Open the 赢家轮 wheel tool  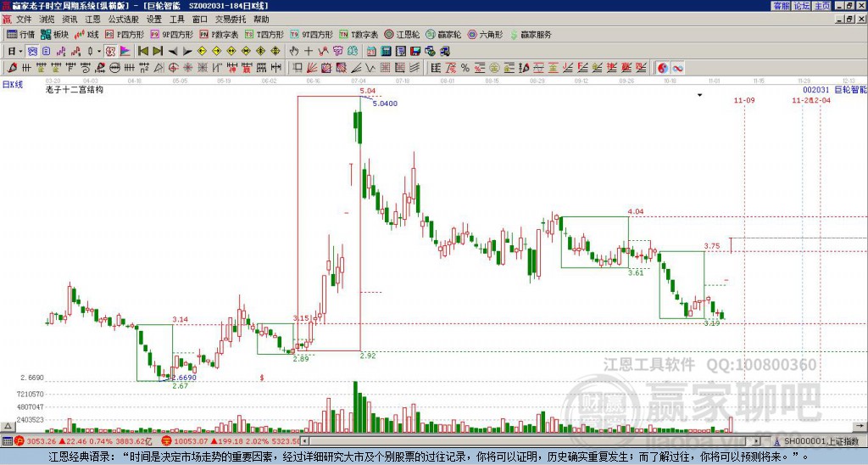(443, 34)
